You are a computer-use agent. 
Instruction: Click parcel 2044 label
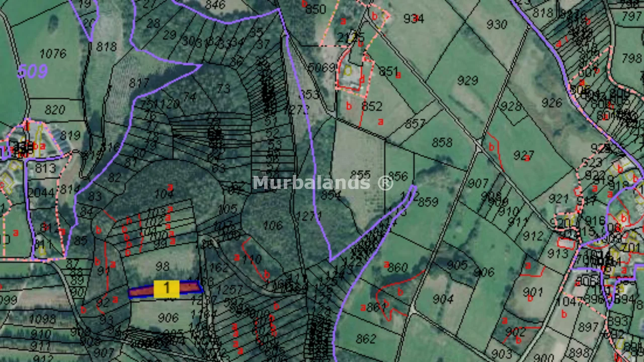tap(41, 194)
